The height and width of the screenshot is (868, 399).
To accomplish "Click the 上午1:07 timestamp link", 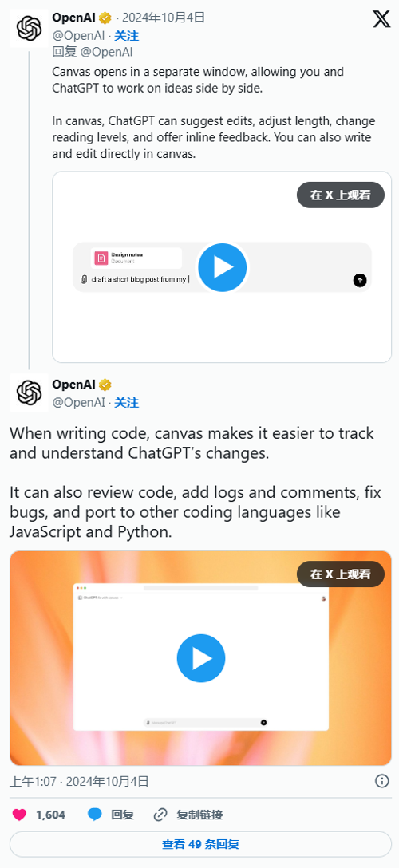I will click(34, 782).
